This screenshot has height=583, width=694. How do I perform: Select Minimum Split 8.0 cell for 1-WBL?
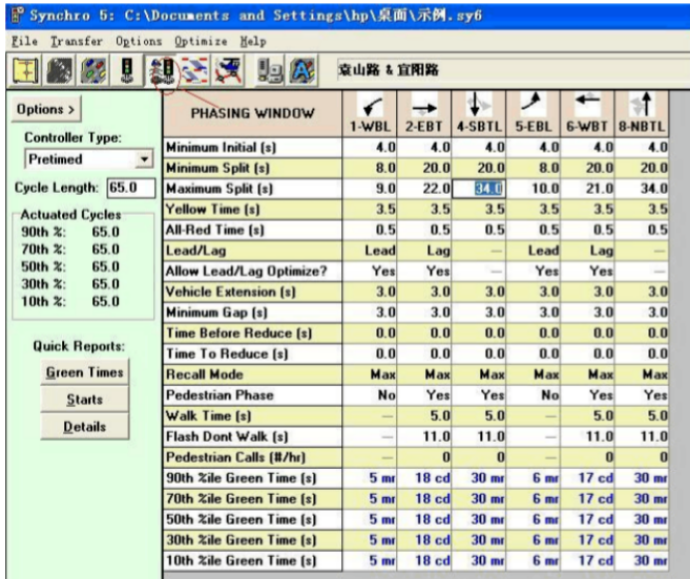(x=370, y=168)
